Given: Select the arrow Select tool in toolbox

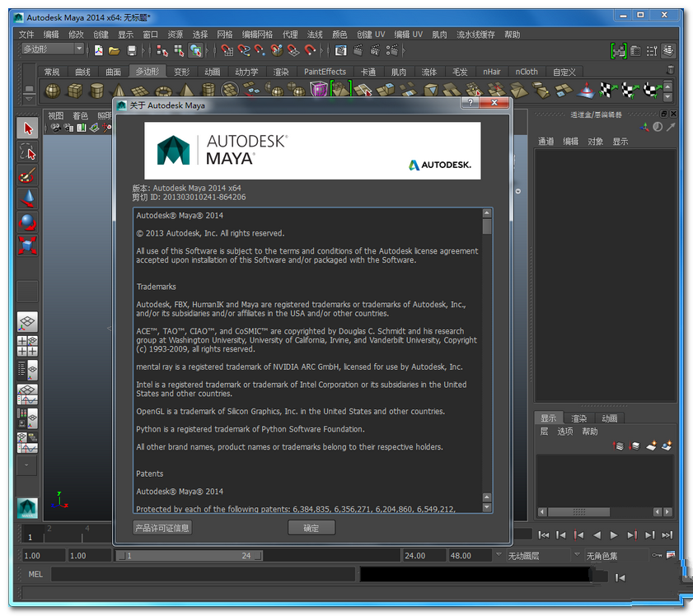Looking at the screenshot, I should 27,128.
